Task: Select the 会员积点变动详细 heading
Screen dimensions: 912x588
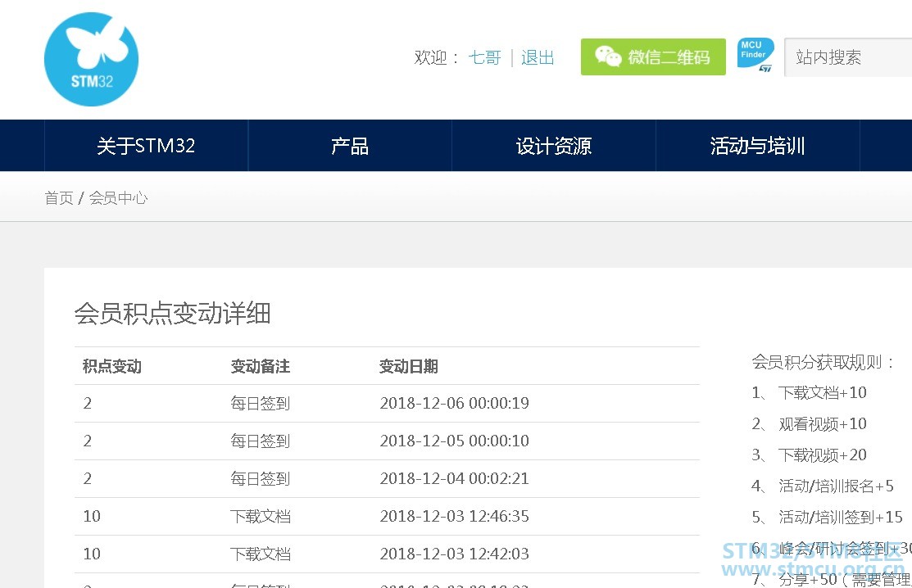Action: tap(173, 313)
